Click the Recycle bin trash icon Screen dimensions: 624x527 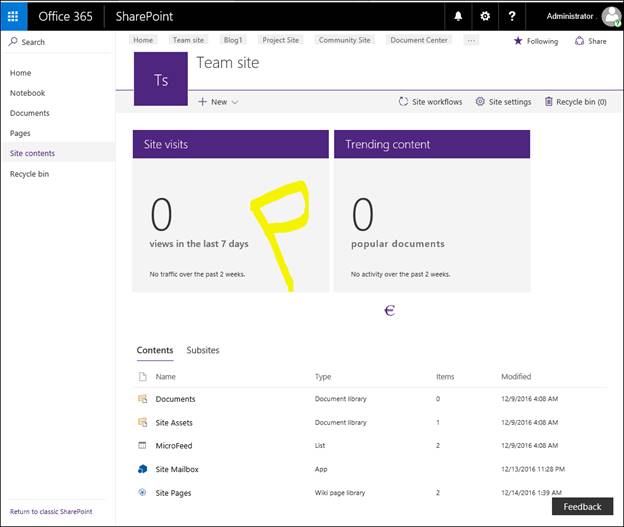coord(548,101)
